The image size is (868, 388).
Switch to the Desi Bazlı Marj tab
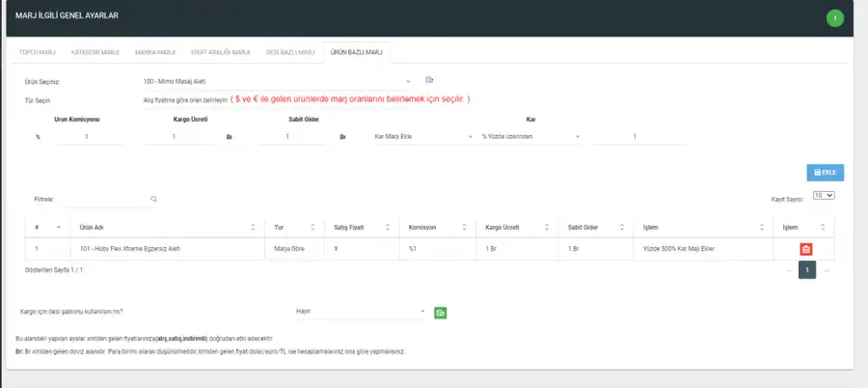(290, 52)
